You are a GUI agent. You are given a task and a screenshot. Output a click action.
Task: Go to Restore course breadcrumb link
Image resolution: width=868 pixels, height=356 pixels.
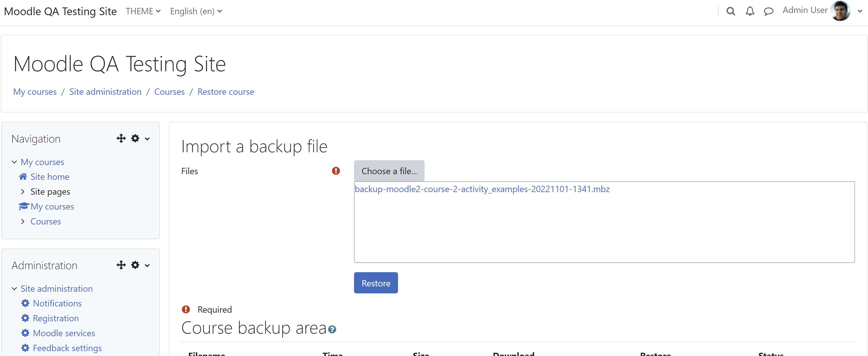coord(226,92)
